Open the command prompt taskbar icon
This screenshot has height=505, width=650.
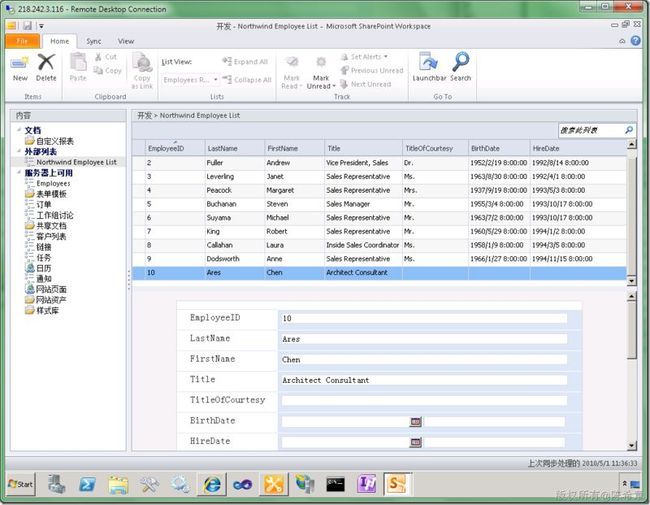click(335, 484)
